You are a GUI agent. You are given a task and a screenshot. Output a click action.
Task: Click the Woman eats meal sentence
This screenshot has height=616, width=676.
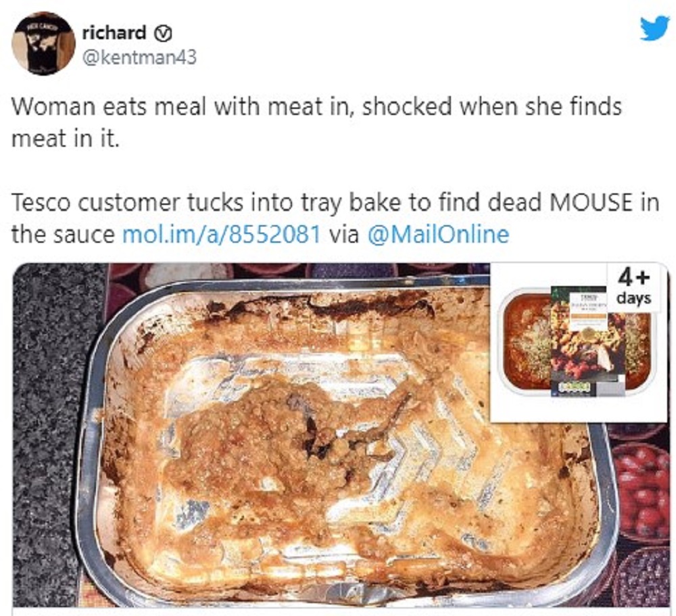(317, 122)
